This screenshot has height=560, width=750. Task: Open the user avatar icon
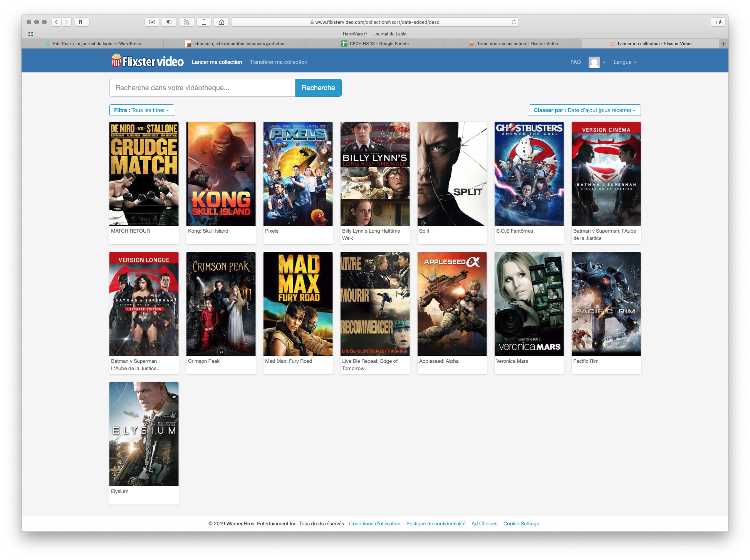coord(594,62)
